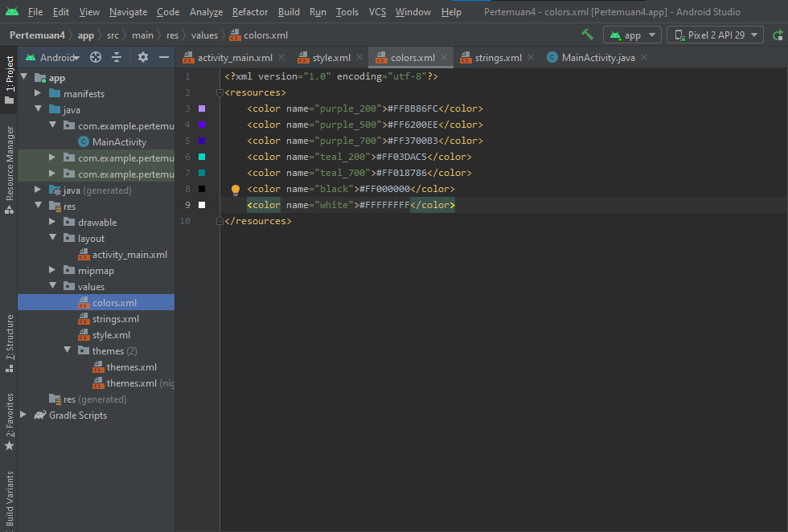The height and width of the screenshot is (532, 788).
Task: Close the colors.xml tab
Action: (x=444, y=57)
